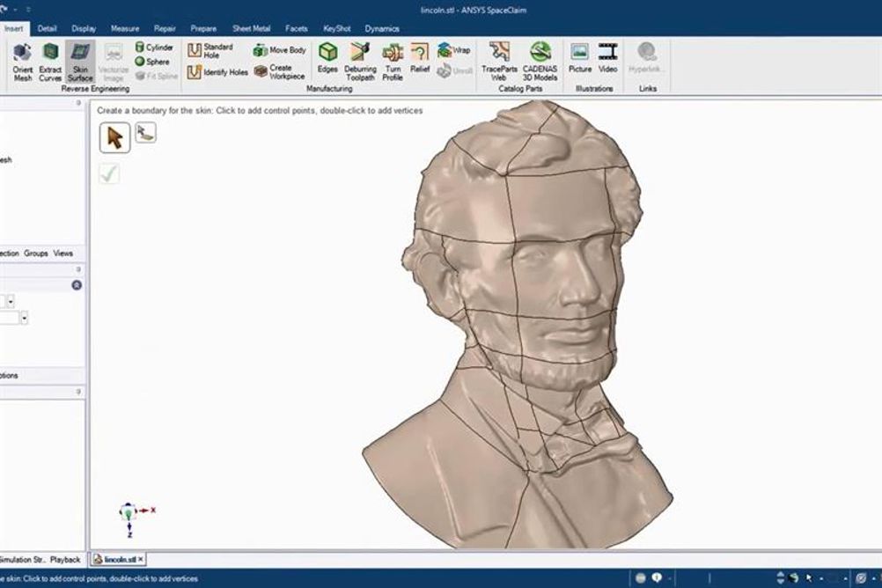Insert a Picture illustration
Screen dimensions: 882x588
click(580, 58)
